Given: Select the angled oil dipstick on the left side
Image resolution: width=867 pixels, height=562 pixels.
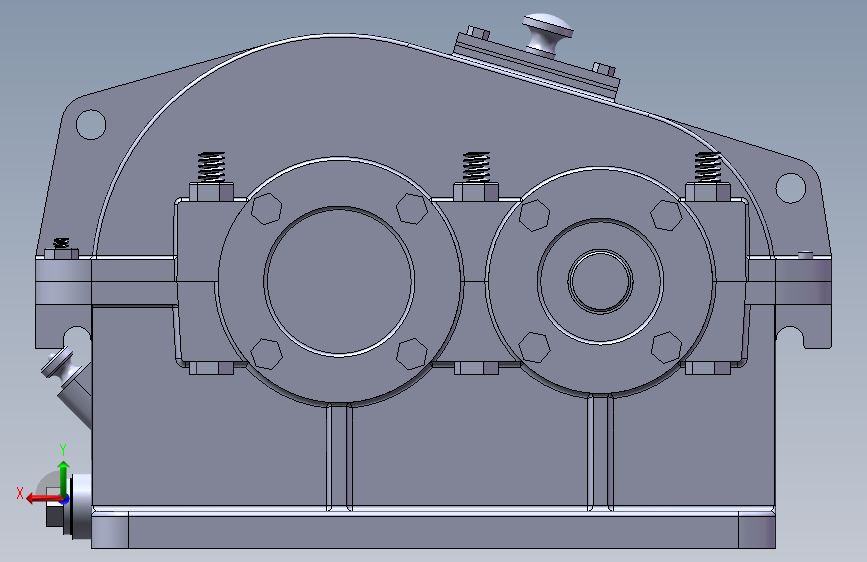Looking at the screenshot, I should click(x=67, y=382).
